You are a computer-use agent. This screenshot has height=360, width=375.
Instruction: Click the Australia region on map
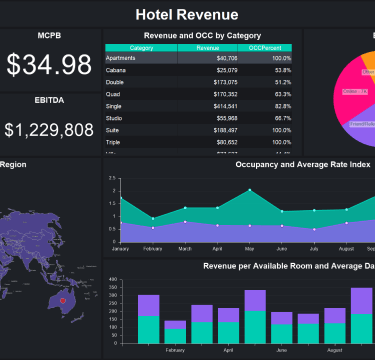pyautogui.click(x=62, y=302)
